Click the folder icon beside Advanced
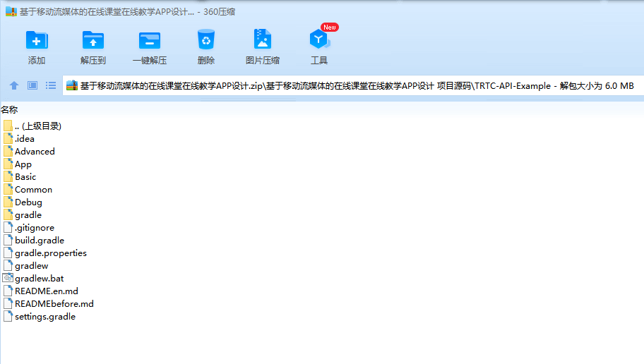This screenshot has width=644, height=364. pyautogui.click(x=8, y=151)
